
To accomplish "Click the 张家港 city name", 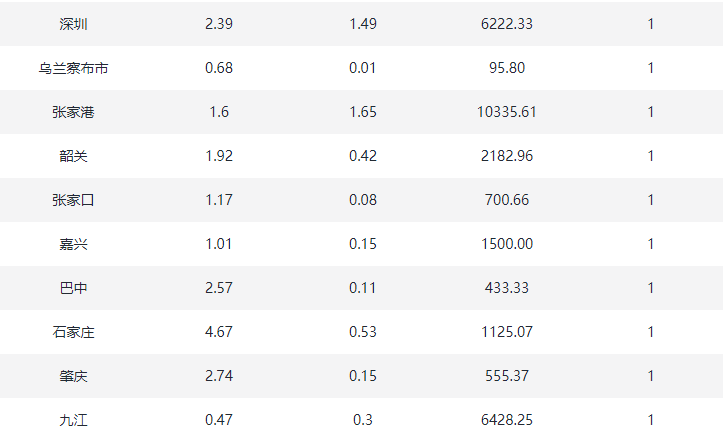I will 73,112.
